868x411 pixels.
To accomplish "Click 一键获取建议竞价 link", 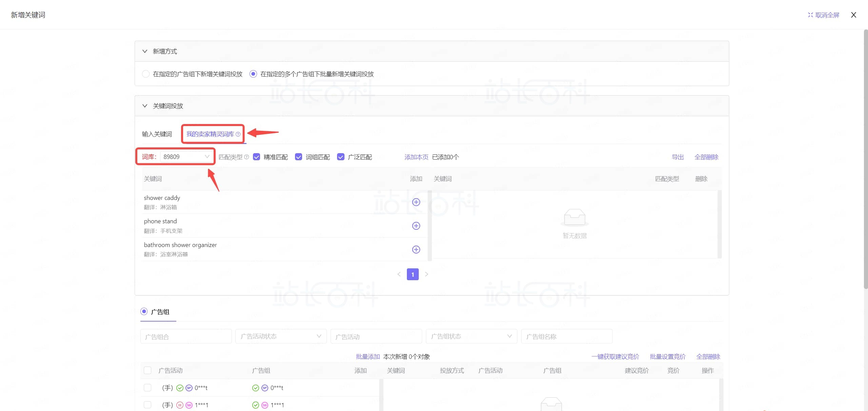I will pyautogui.click(x=615, y=356).
